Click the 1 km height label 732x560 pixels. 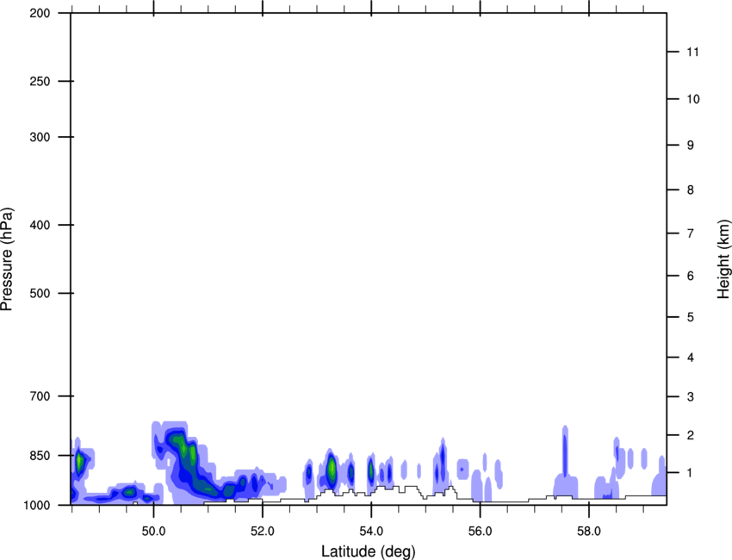click(x=690, y=473)
